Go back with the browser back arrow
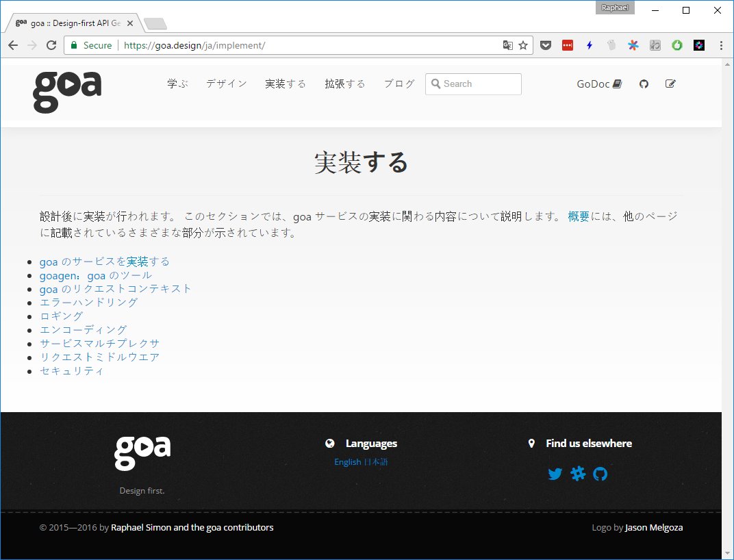Image resolution: width=734 pixels, height=560 pixels. (13, 45)
